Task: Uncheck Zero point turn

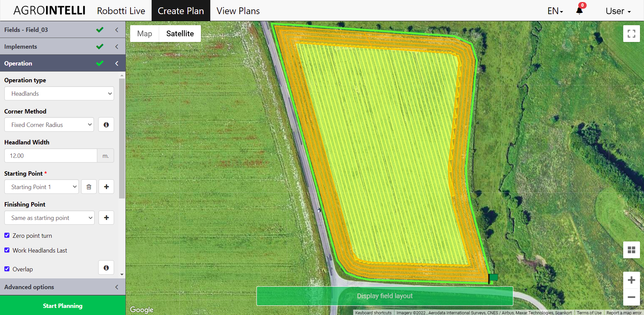Action: point(7,235)
